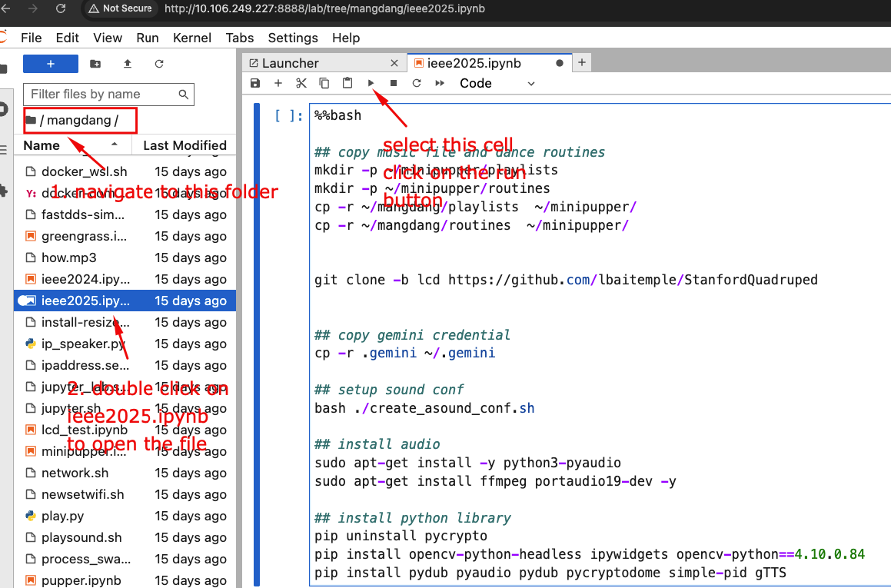Restart kernel and run all cells
Screen dimensions: 891x588
[440, 83]
